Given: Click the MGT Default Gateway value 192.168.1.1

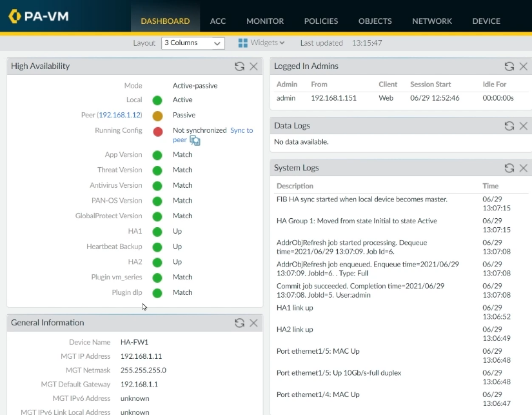Looking at the screenshot, I should pyautogui.click(x=139, y=384).
